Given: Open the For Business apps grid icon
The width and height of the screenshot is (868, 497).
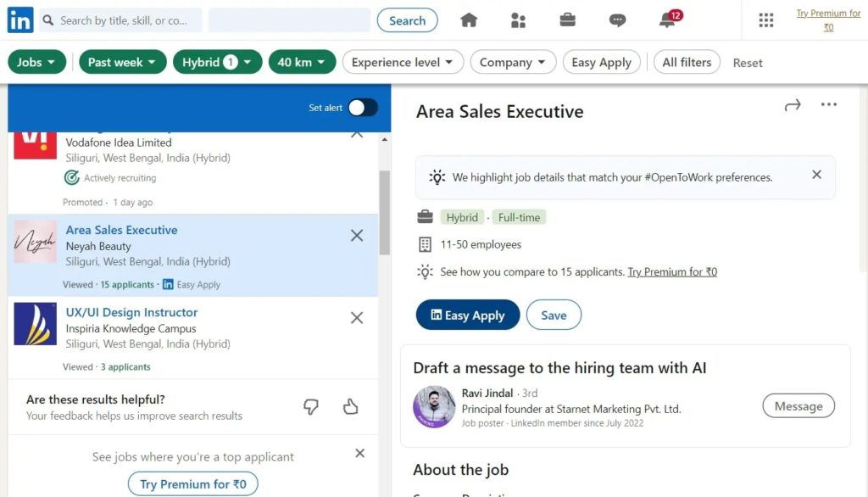Looking at the screenshot, I should 765,19.
